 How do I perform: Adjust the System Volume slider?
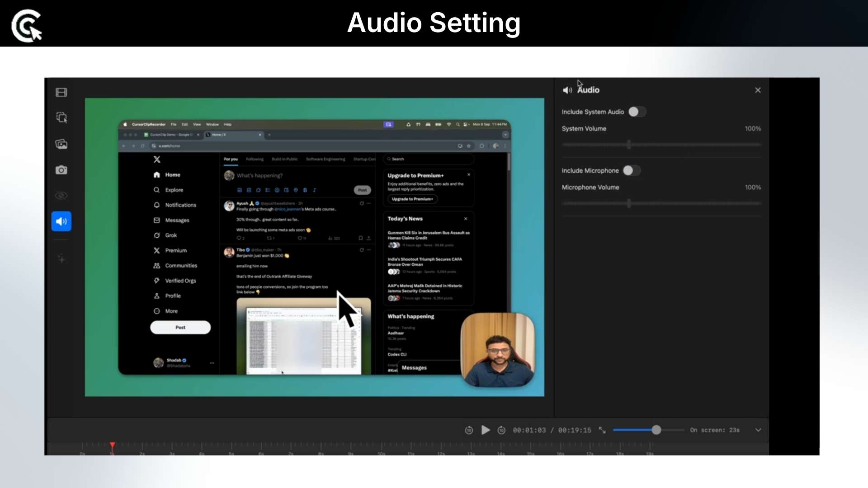pyautogui.click(x=629, y=144)
